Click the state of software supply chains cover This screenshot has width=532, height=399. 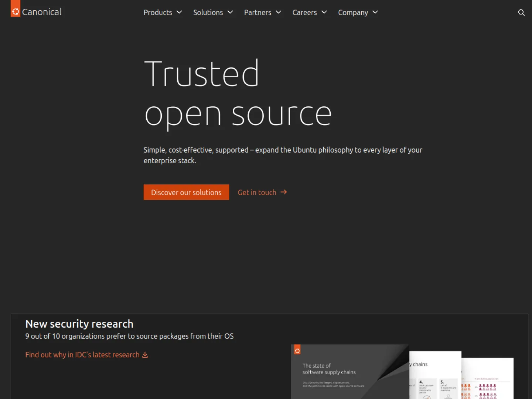350,372
